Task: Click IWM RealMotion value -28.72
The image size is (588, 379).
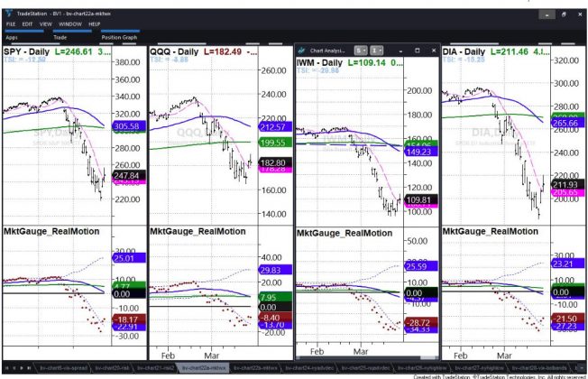Action: tap(421, 322)
